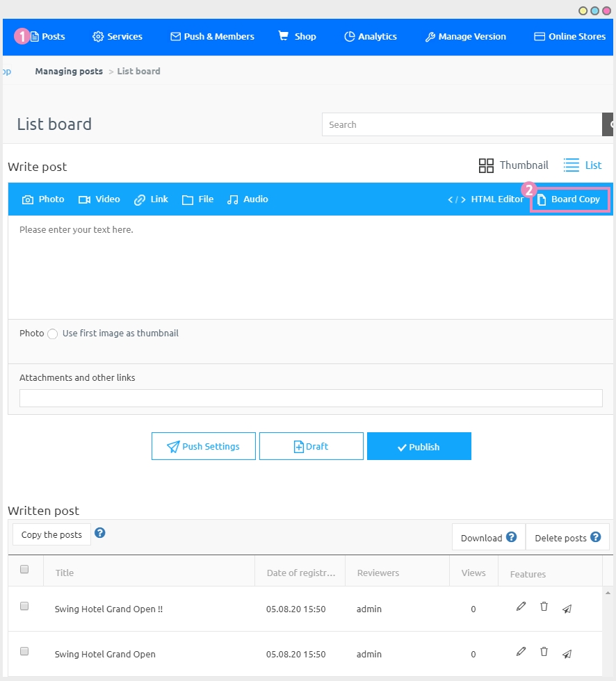Viewport: 616px width, 681px height.
Task: Open the Services menu
Action: tap(117, 36)
